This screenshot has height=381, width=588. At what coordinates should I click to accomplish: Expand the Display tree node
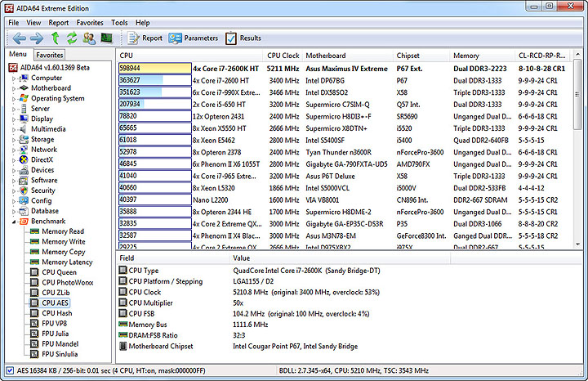pos(14,119)
